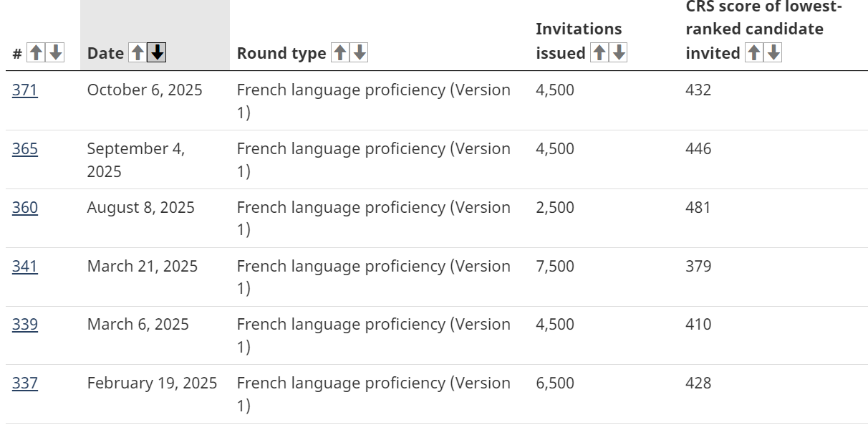Sort # column descending
Image resolution: width=868 pixels, height=425 pixels.
coord(55,52)
